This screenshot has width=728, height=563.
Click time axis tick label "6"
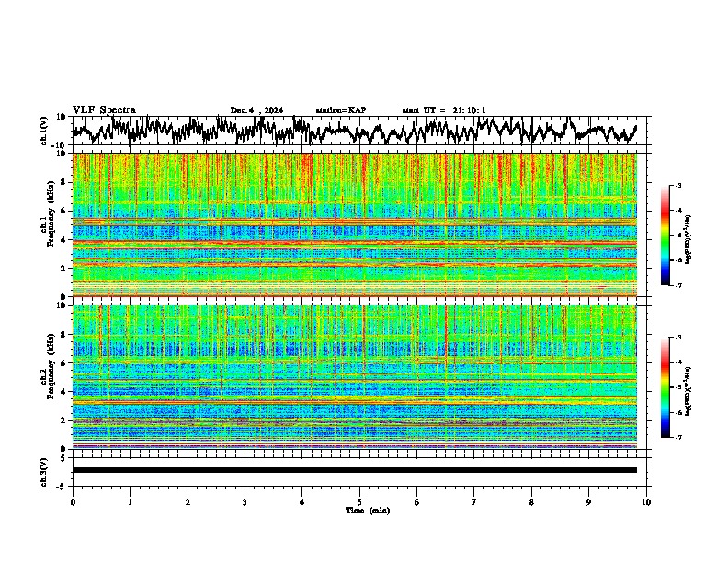coord(416,502)
